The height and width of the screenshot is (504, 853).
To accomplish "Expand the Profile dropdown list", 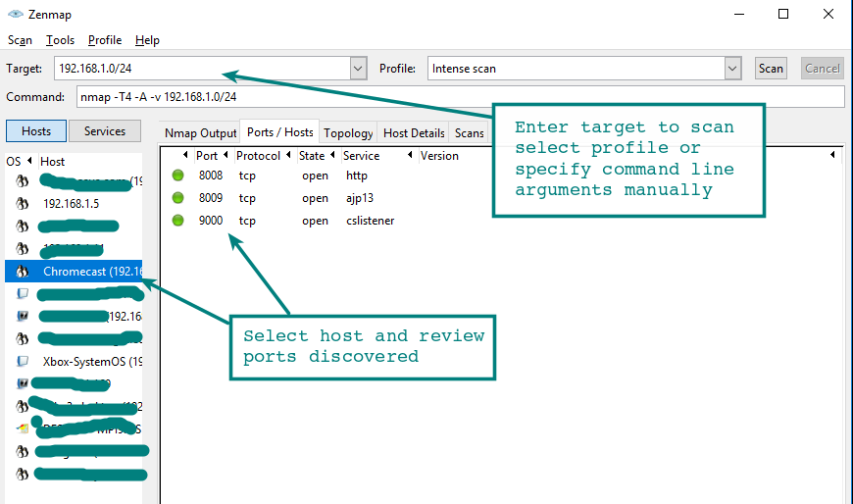I will pos(732,69).
